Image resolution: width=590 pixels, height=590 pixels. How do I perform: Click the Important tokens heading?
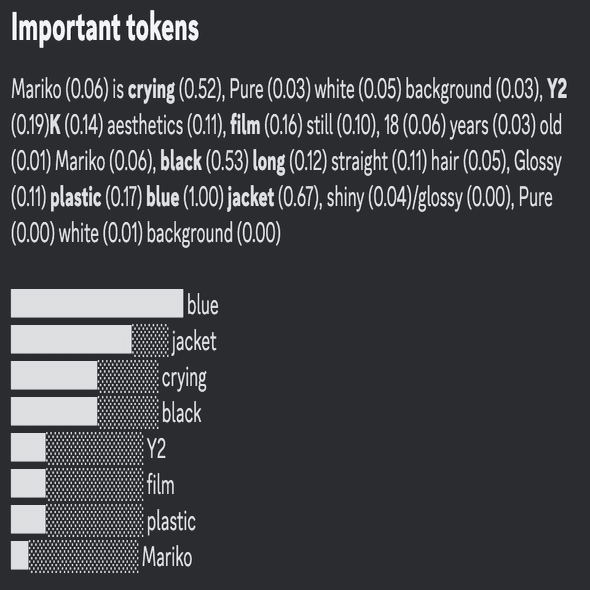105,27
